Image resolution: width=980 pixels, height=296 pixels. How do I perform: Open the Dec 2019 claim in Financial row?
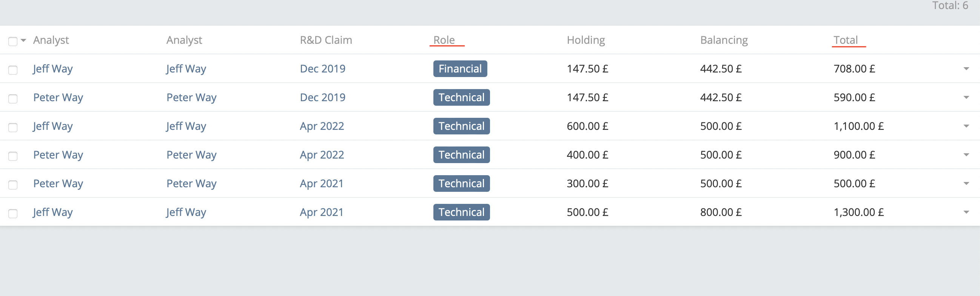[x=323, y=69]
